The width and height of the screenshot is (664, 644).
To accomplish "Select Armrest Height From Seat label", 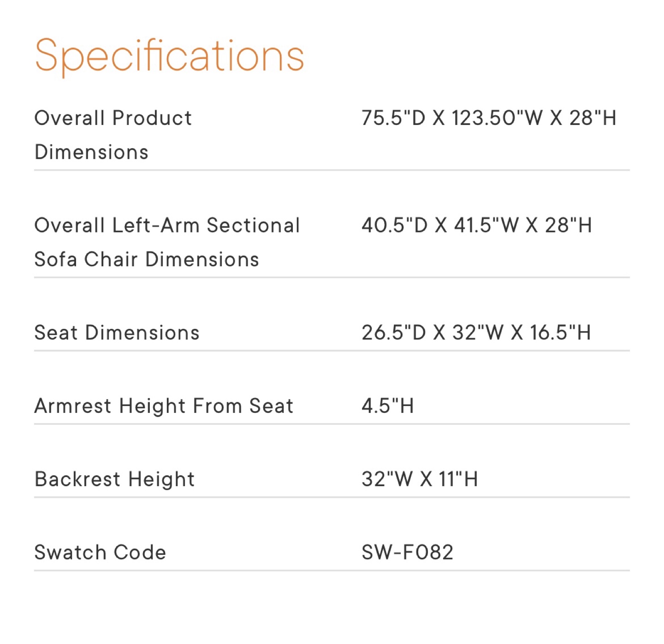I will pyautogui.click(x=164, y=406).
